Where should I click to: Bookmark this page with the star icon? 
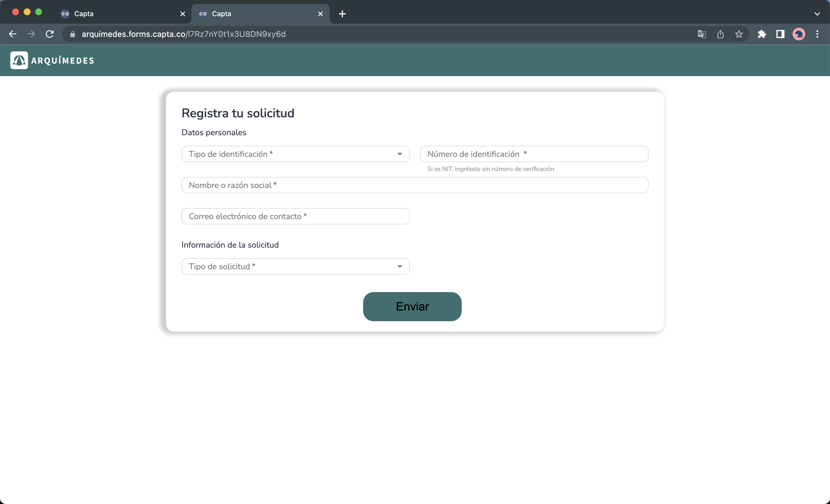coord(739,34)
